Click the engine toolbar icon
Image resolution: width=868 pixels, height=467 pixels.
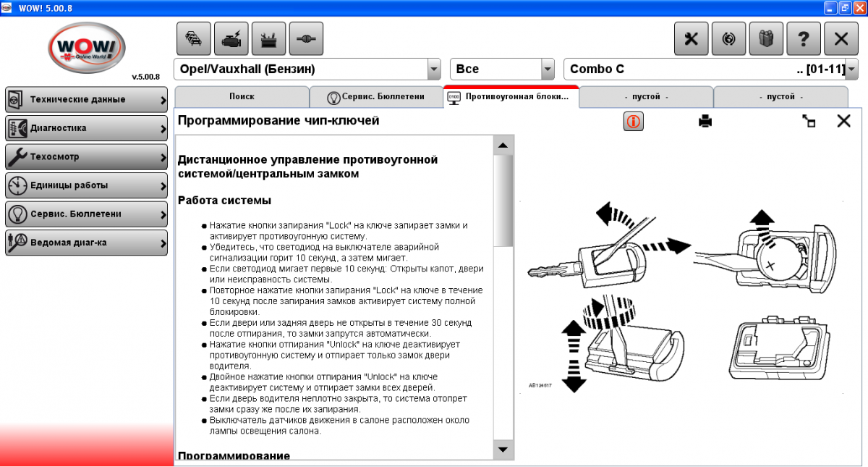[231, 39]
